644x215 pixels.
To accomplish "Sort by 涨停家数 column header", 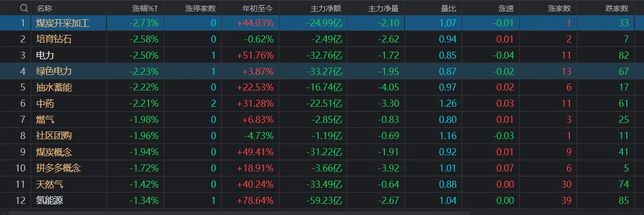I will [x=201, y=8].
